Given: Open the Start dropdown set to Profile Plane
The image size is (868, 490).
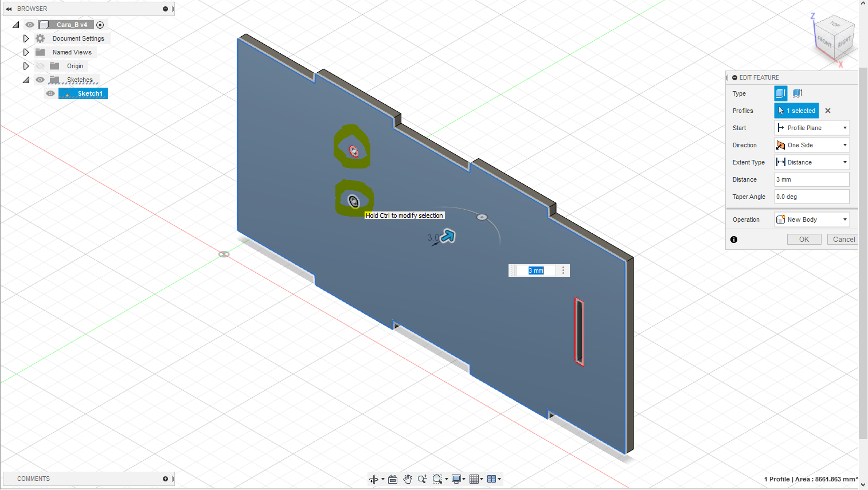Looking at the screenshot, I should [812, 128].
